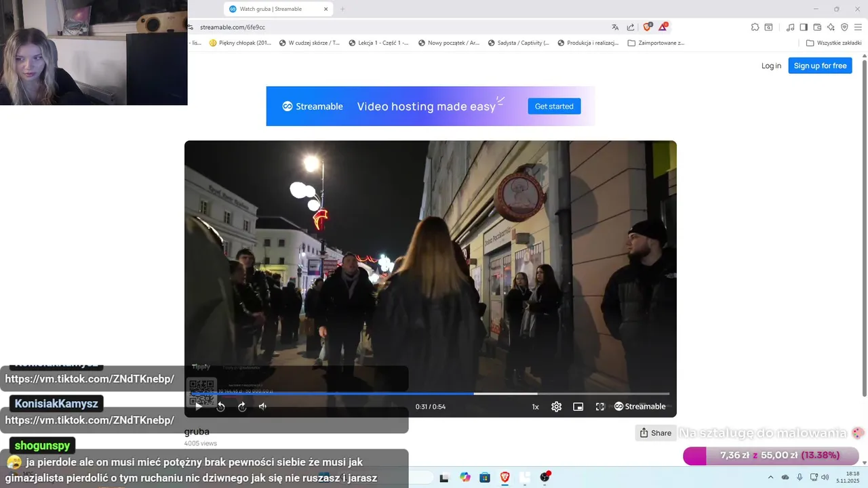Click the video title gruba

[197, 432]
